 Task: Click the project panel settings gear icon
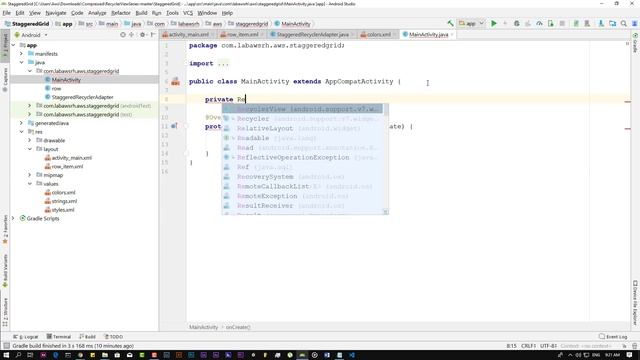tap(142, 35)
